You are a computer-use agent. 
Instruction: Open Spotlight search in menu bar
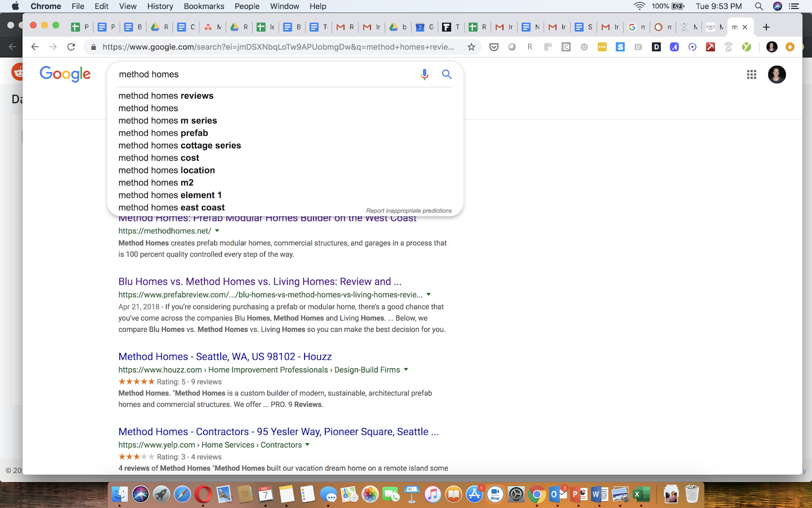click(759, 6)
